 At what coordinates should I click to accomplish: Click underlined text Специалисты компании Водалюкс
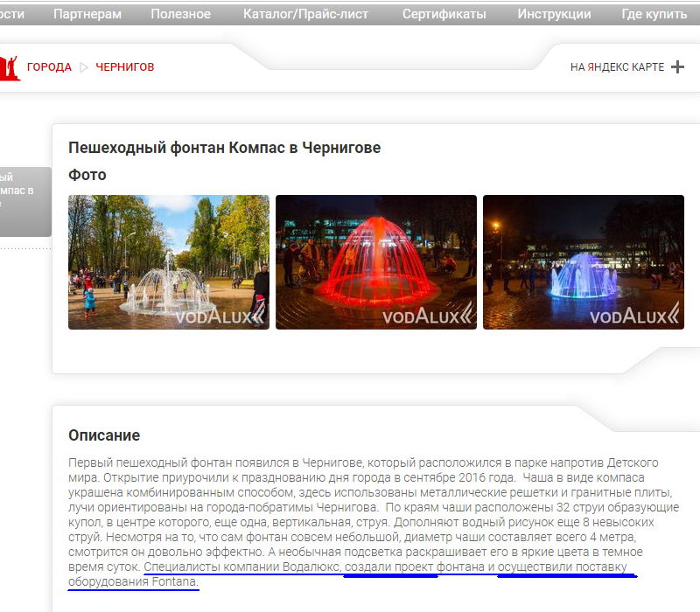pyautogui.click(x=241, y=568)
